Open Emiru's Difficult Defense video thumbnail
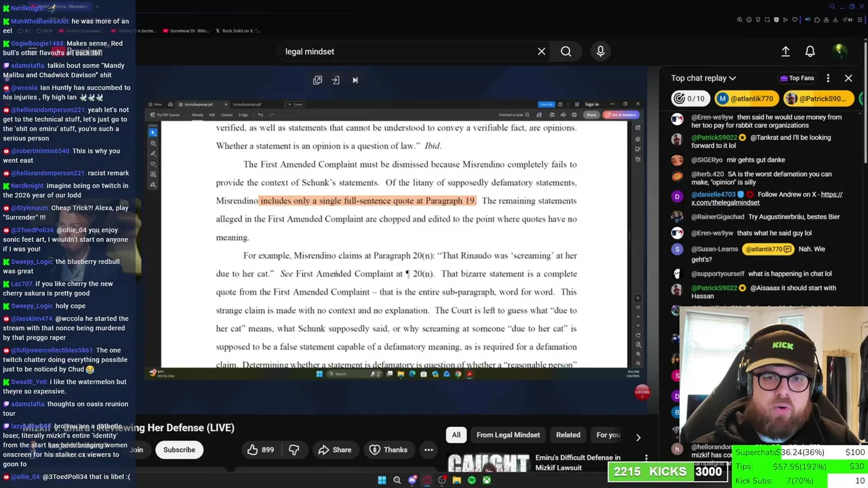 pyautogui.click(x=488, y=463)
